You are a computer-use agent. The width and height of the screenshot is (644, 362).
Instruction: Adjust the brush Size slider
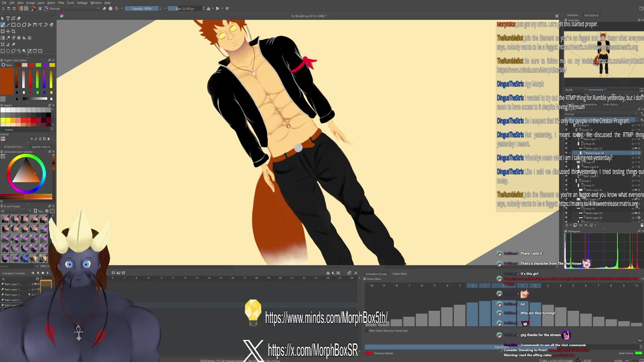184,9
